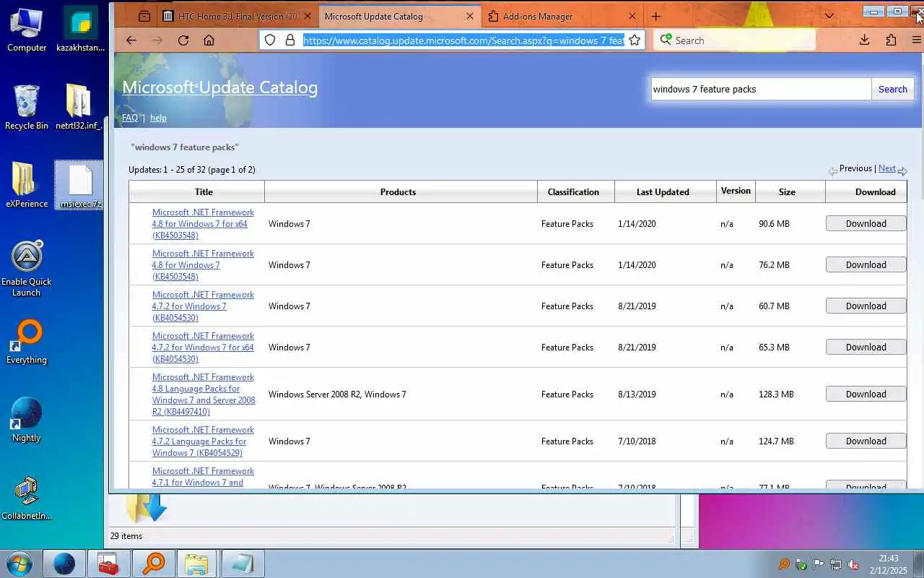Select the Nightly desktop shortcut

[27, 420]
